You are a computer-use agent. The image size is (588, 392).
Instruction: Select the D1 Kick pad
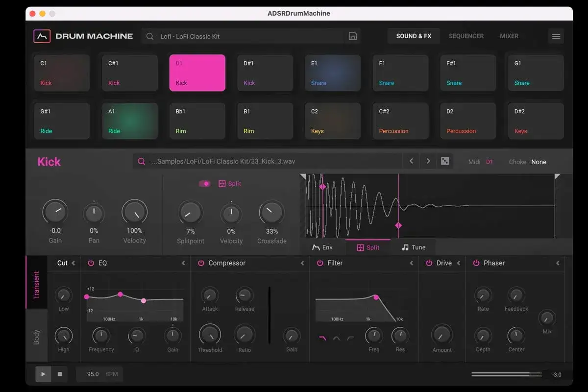197,73
